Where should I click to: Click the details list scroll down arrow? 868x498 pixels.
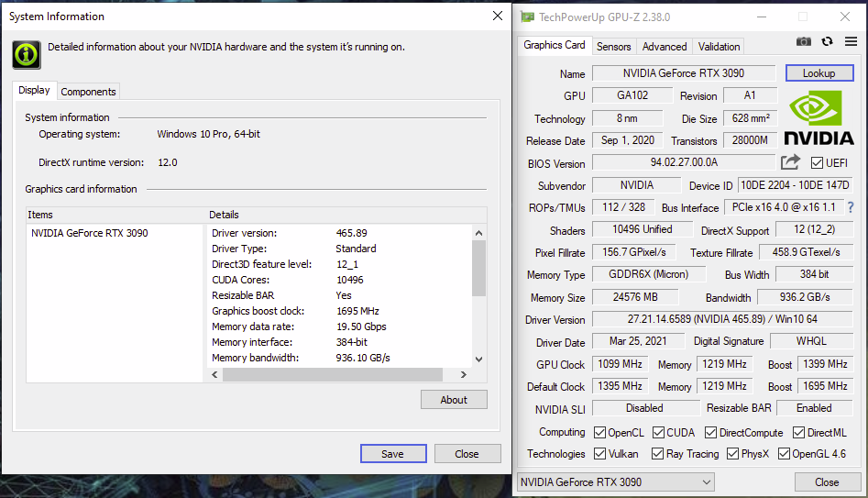pyautogui.click(x=478, y=359)
